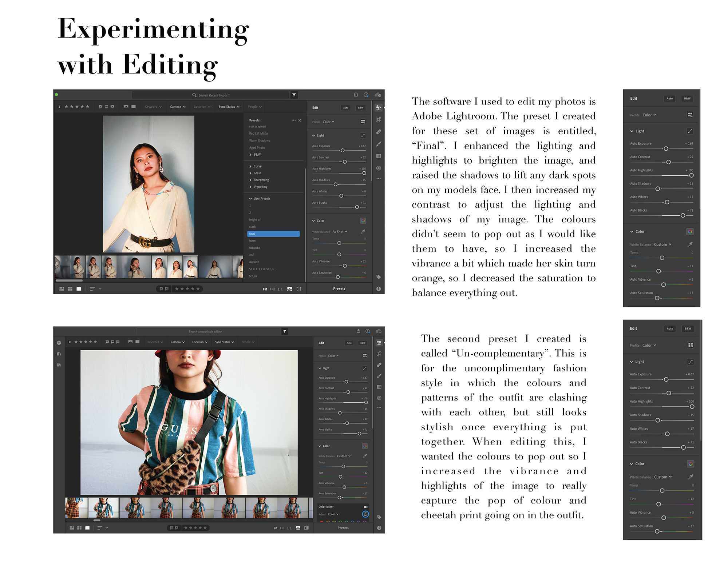Click 1:1 zoom button in bottom Lightroom window
728x562 pixels.
click(289, 528)
